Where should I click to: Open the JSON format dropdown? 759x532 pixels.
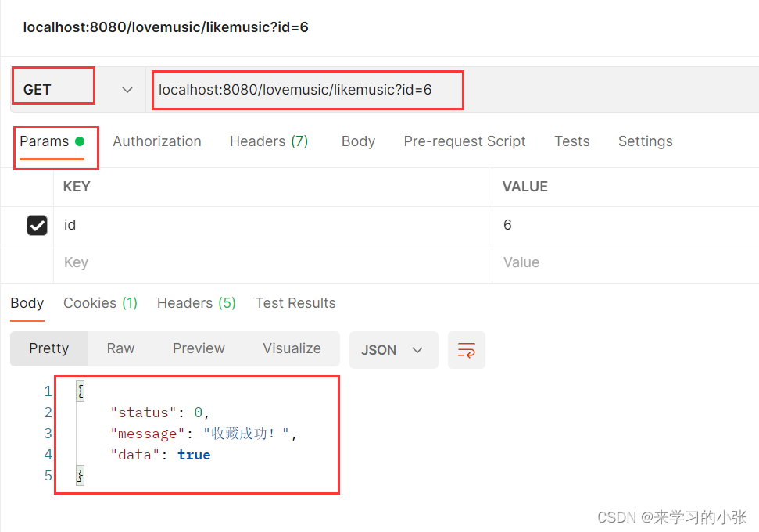coord(393,350)
